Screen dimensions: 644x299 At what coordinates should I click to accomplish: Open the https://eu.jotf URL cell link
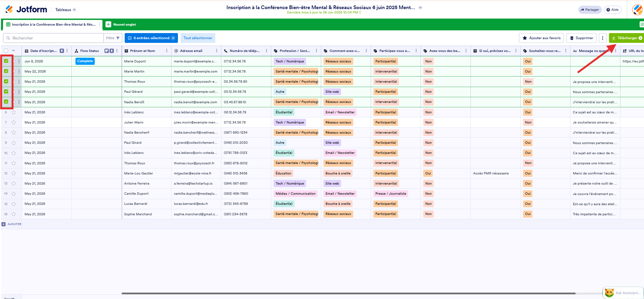click(633, 61)
